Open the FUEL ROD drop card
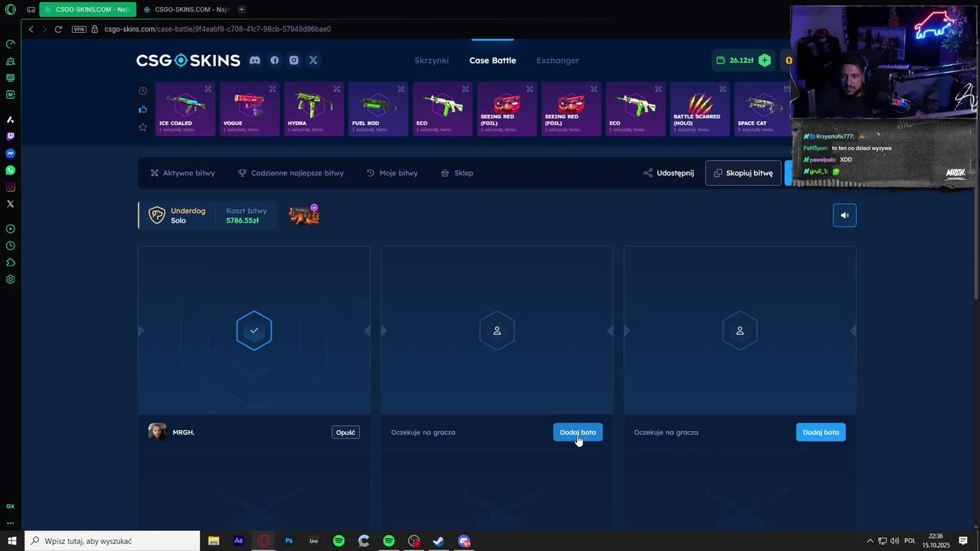The width and height of the screenshot is (980, 551). pyautogui.click(x=378, y=109)
